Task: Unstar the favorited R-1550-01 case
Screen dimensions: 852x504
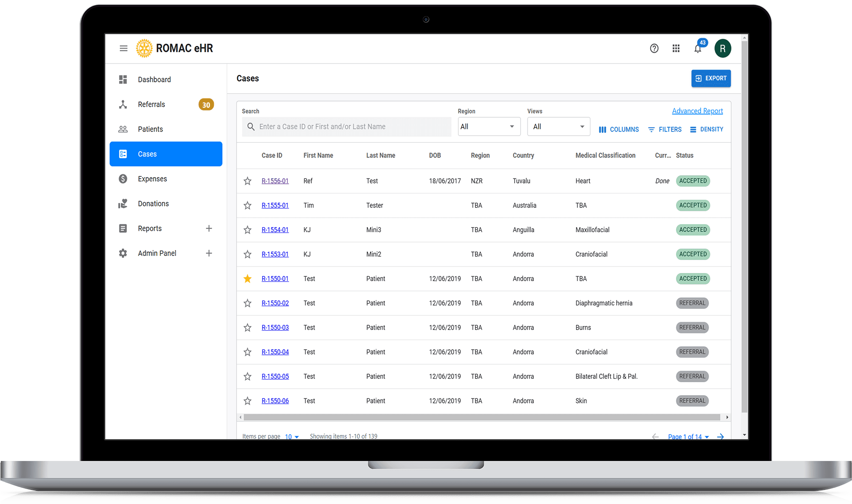Action: (248, 279)
